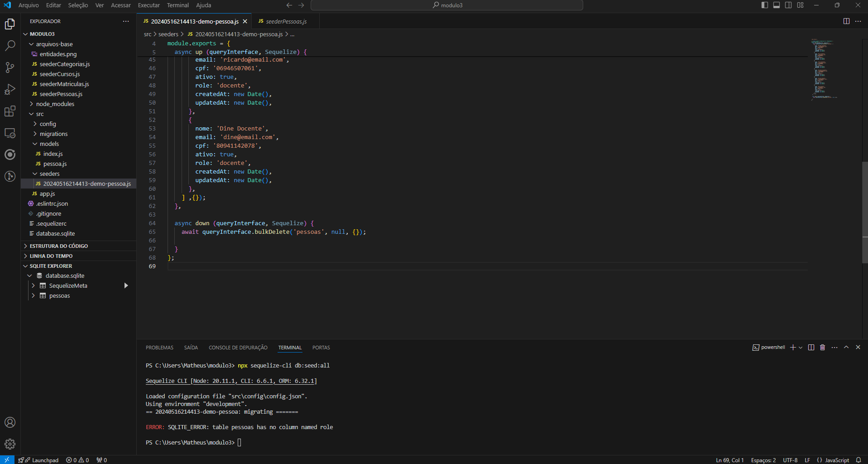Image resolution: width=868 pixels, height=464 pixels.
Task: Switch to the CONSOLE DE DEPURAÇÃO tab
Action: (x=238, y=348)
